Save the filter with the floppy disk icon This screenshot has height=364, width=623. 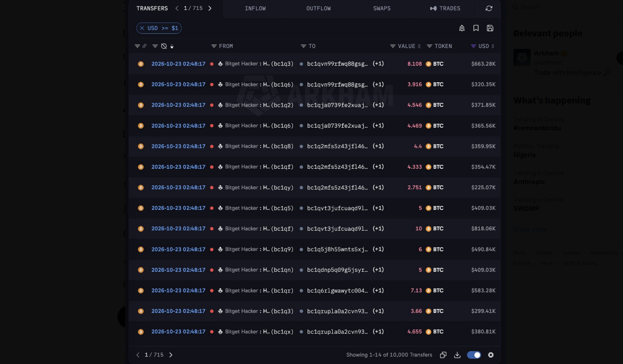[x=490, y=28]
